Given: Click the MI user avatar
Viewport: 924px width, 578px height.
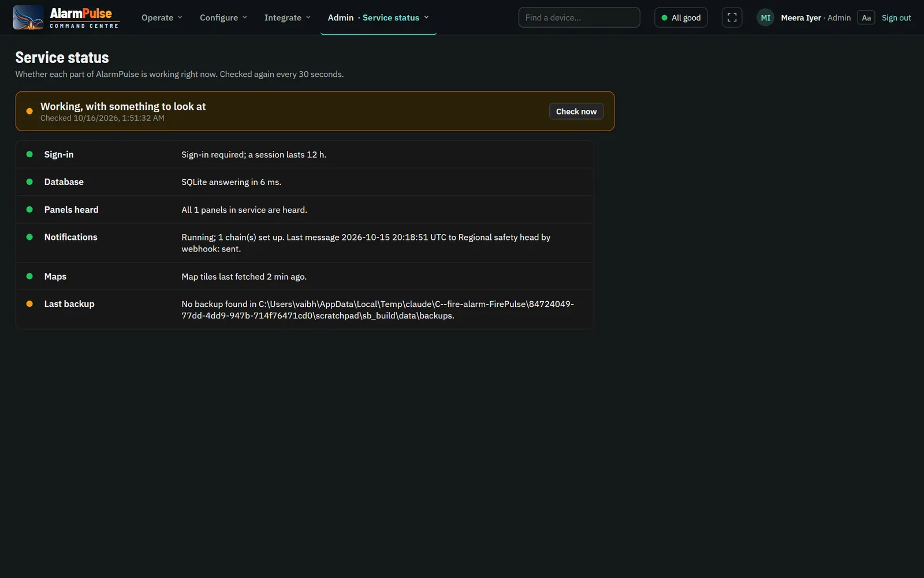Looking at the screenshot, I should click(x=765, y=17).
